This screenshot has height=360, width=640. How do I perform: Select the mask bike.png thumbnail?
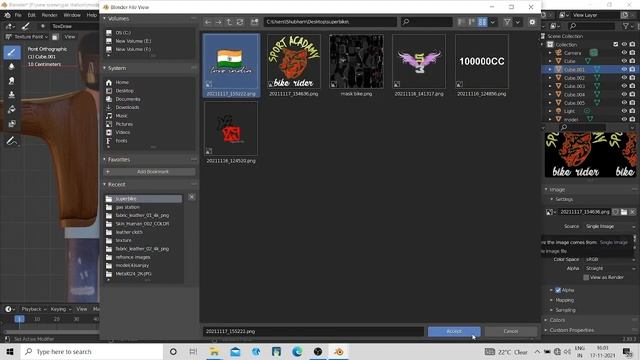(356, 65)
